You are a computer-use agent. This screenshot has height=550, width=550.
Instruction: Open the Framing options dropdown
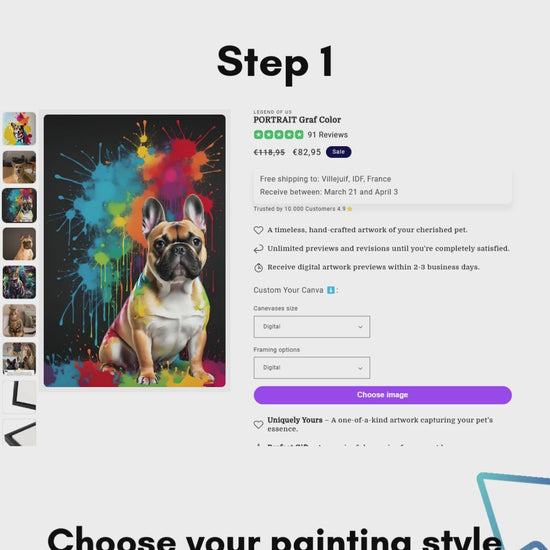[311, 368]
